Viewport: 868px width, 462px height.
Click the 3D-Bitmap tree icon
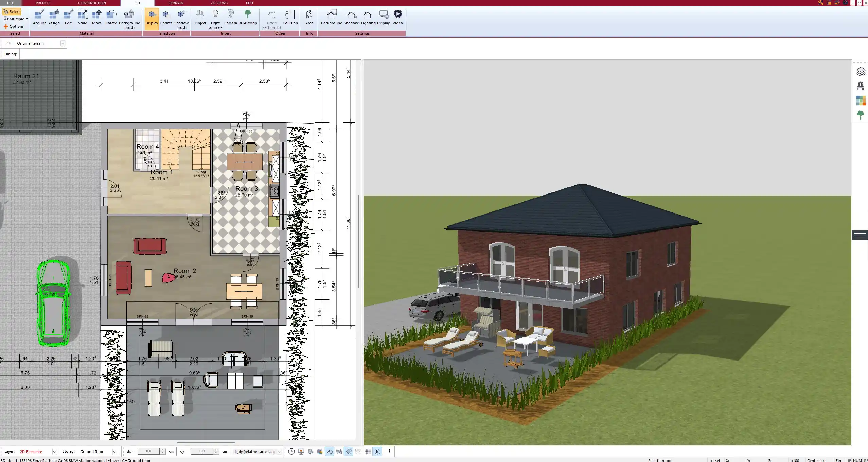click(x=248, y=18)
